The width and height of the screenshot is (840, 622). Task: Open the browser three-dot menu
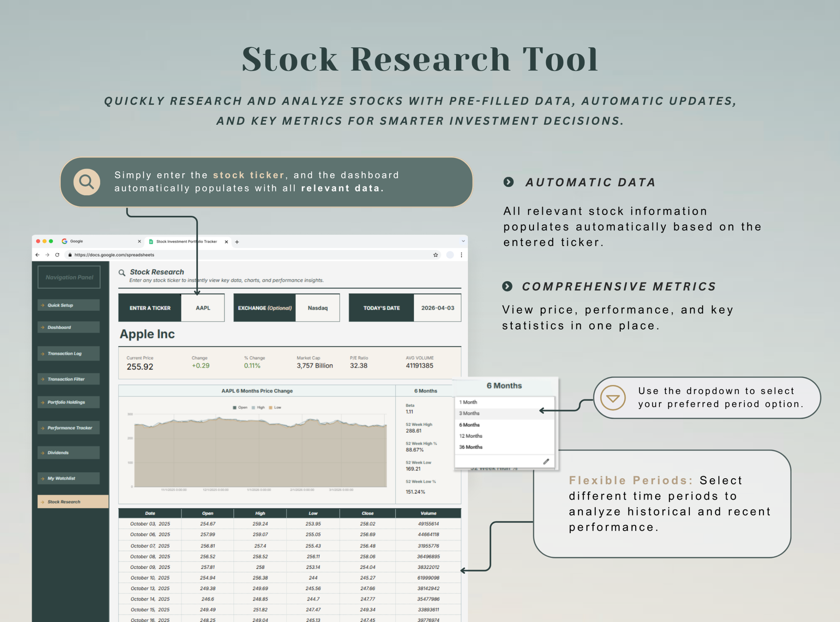[x=461, y=255]
